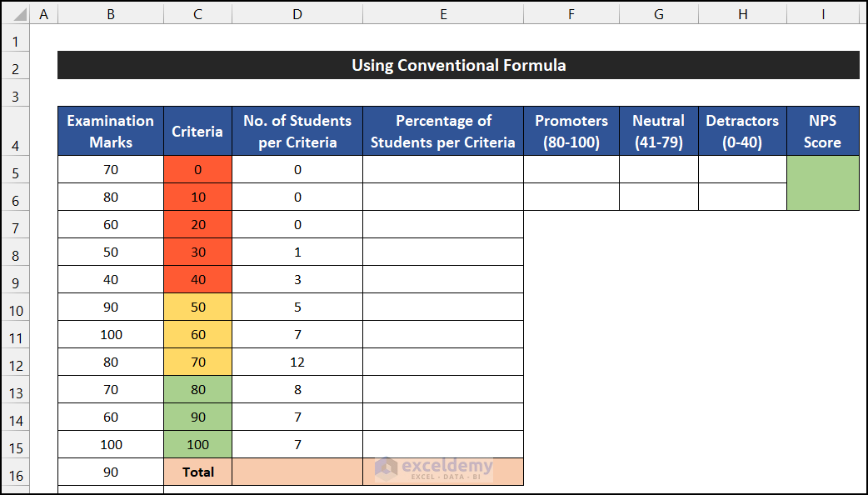This screenshot has height=495, width=868.
Task: Click the green NPS Score result cell
Action: click(x=822, y=183)
